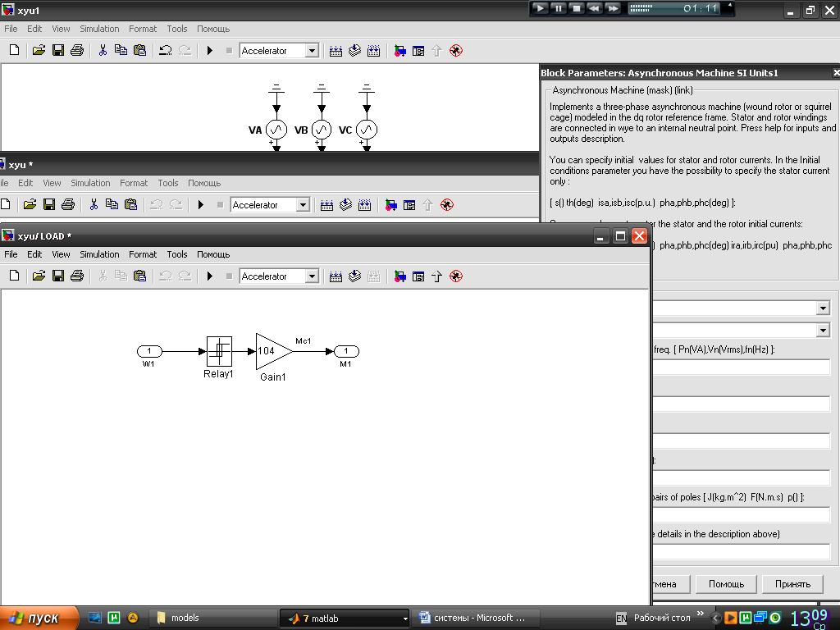The width and height of the screenshot is (840, 630).
Task: Expand second dropdown in Block Parameters dialog
Action: coord(823,330)
